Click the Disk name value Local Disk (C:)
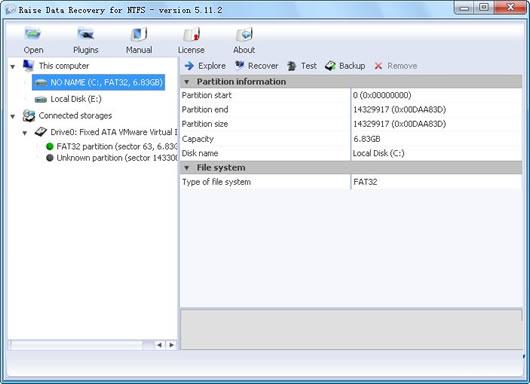 pos(379,153)
